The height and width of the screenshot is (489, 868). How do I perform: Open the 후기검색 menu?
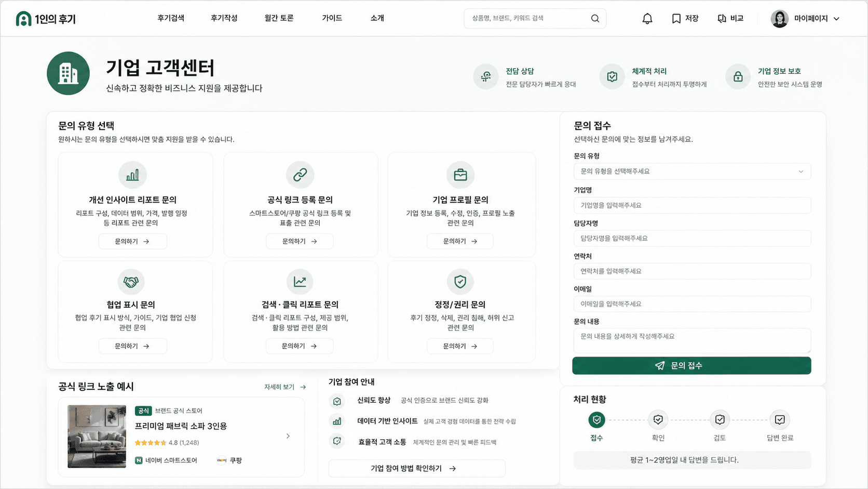171,18
